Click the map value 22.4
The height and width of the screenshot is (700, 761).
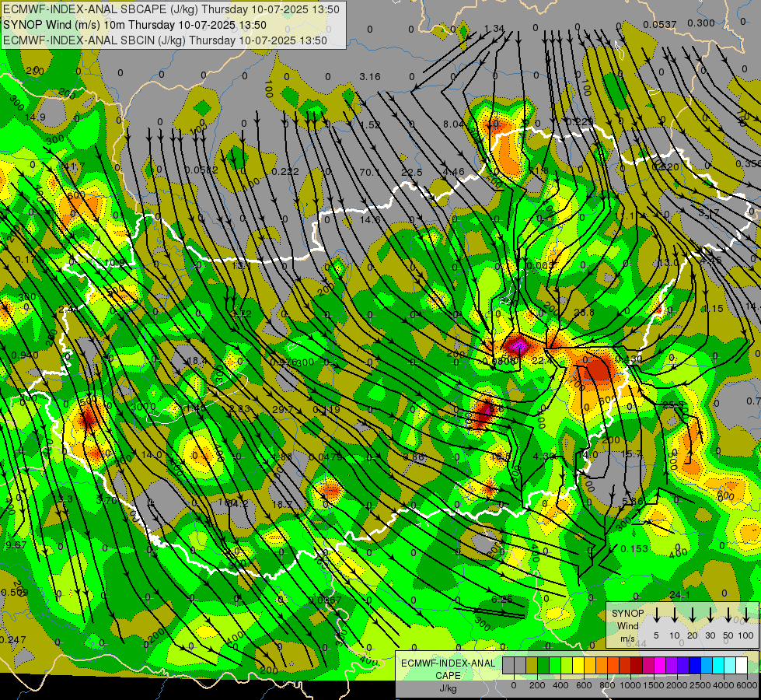coord(543,360)
